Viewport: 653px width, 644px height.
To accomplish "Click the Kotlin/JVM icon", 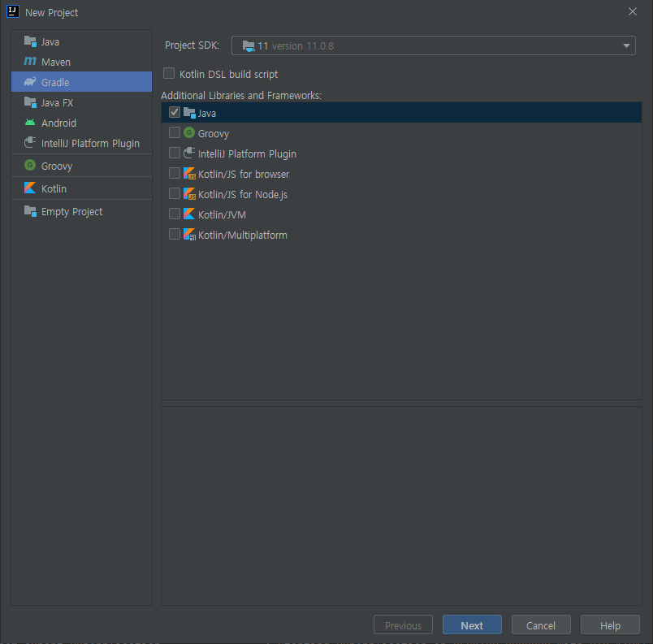I will (x=189, y=214).
